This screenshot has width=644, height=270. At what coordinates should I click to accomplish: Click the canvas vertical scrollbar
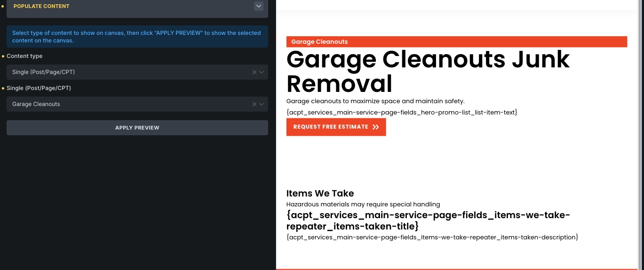point(639,132)
